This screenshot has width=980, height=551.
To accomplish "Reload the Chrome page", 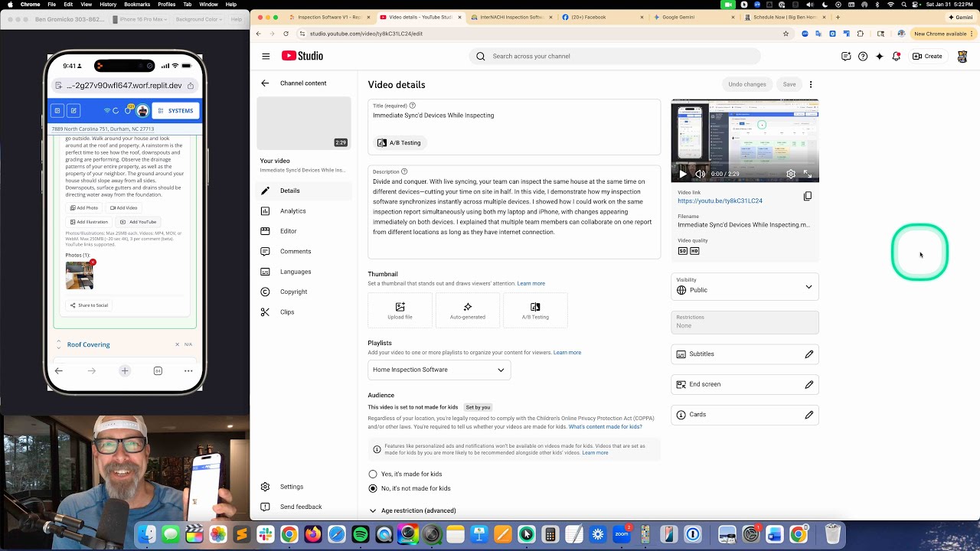I will (286, 34).
